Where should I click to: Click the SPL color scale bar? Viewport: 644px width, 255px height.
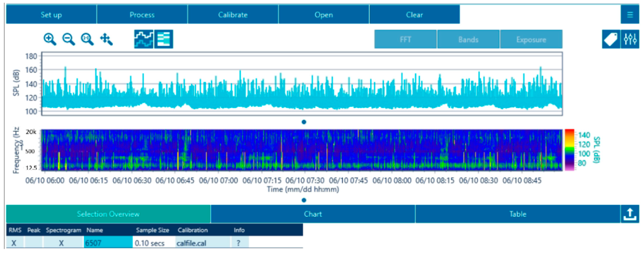click(569, 150)
